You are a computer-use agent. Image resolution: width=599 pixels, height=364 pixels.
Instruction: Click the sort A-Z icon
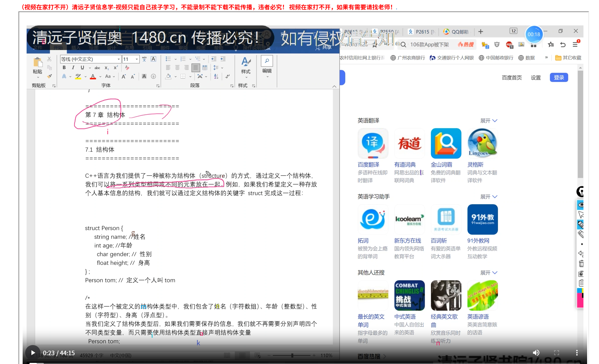216,76
